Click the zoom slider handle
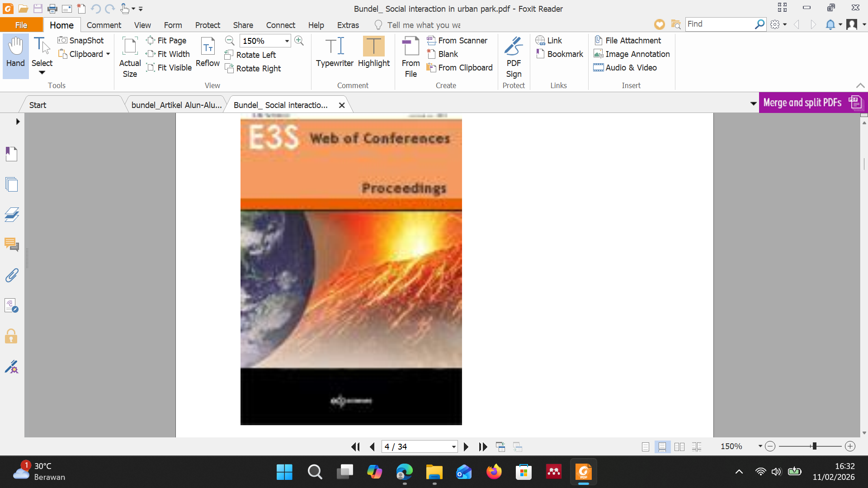Viewport: 868px width, 488px height. point(814,446)
